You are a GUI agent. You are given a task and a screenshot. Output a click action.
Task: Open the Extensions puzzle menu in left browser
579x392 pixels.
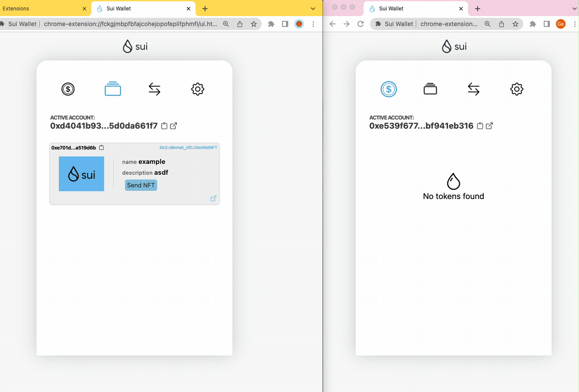coord(271,24)
